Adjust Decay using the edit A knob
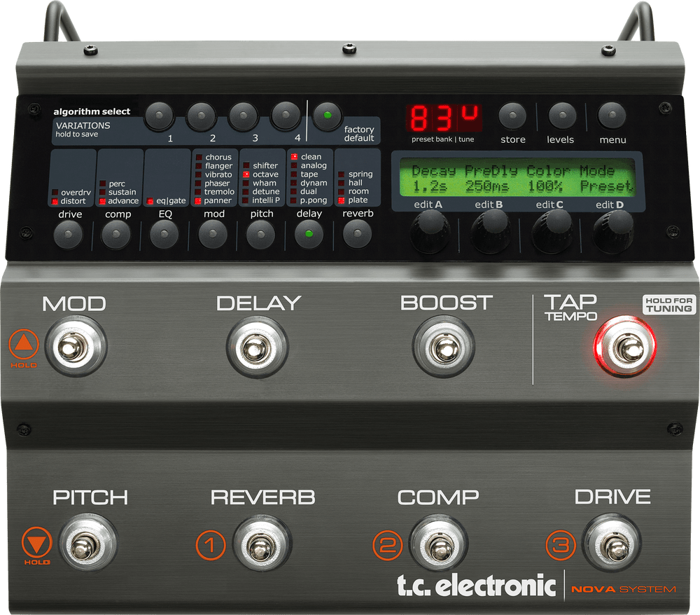700x615 pixels. (428, 231)
